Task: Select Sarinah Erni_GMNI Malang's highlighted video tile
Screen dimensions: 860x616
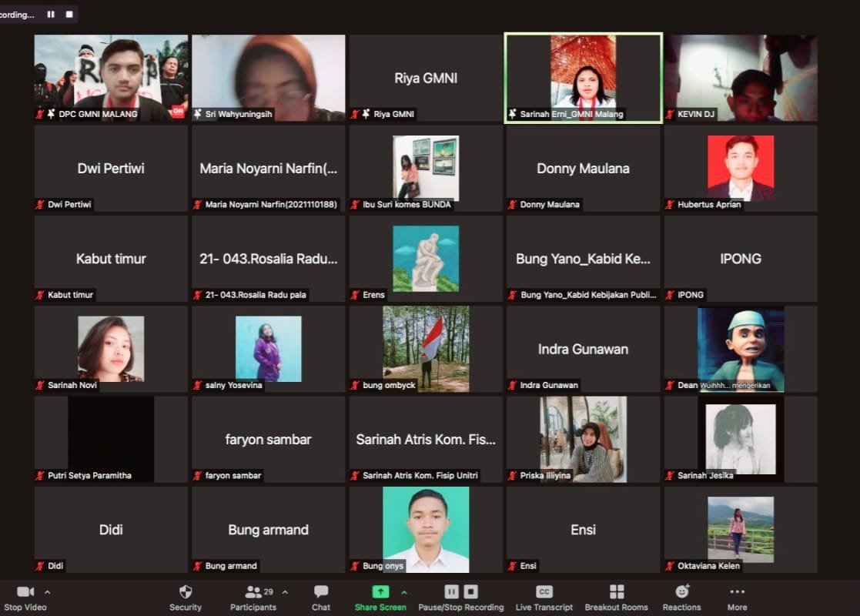Action: coord(583,77)
